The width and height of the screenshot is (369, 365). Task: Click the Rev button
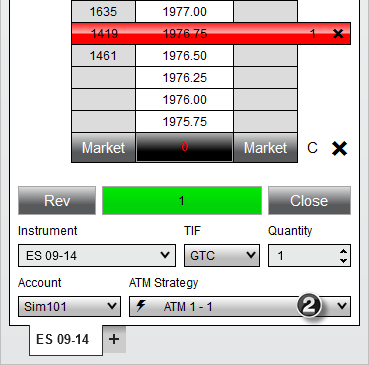tap(57, 200)
